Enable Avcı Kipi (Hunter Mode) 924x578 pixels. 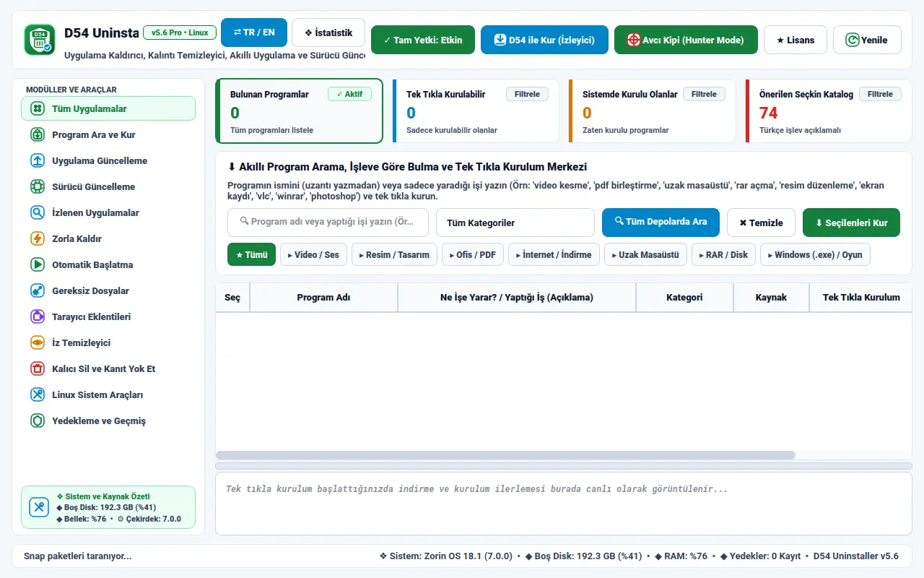point(686,40)
